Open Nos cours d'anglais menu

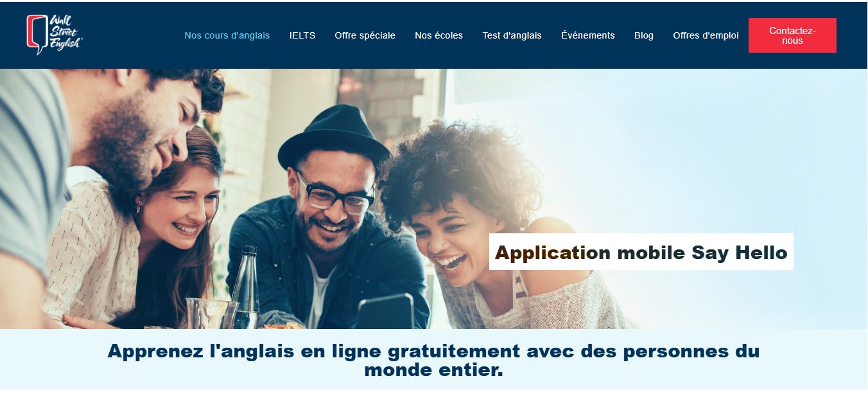click(x=227, y=35)
